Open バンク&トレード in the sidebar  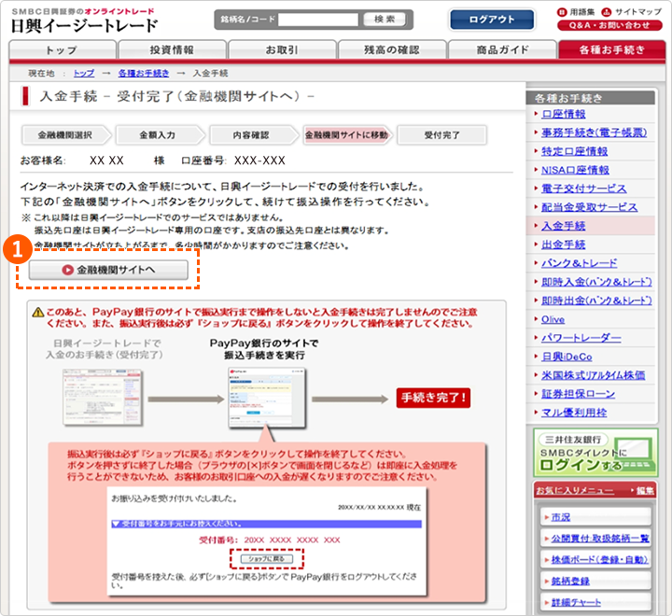click(579, 263)
